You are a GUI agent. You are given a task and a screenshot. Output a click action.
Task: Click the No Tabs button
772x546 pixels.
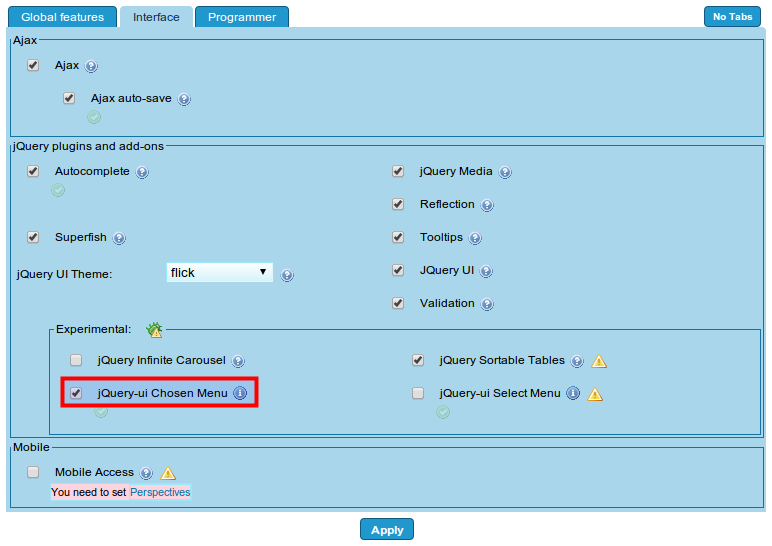pos(732,17)
